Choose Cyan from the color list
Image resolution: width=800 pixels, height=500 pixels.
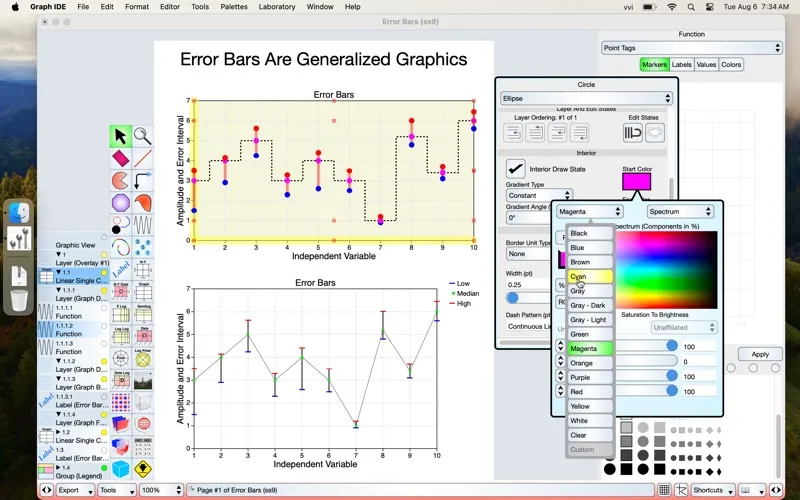590,276
